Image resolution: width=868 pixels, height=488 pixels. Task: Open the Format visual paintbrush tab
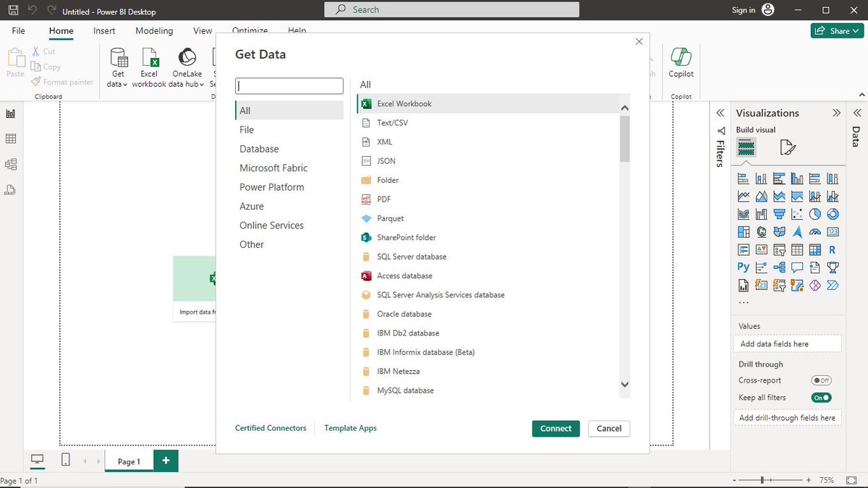coord(788,148)
